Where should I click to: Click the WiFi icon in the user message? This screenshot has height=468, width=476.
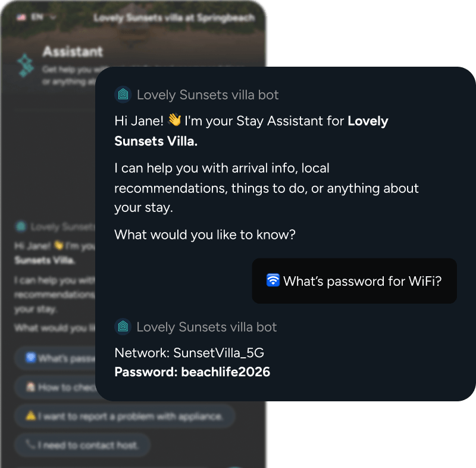tap(273, 280)
